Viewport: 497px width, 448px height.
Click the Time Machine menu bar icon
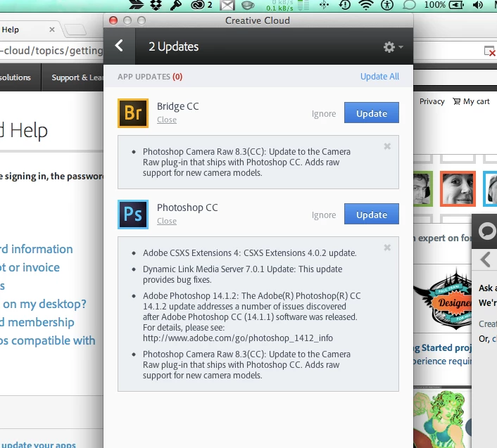point(345,5)
